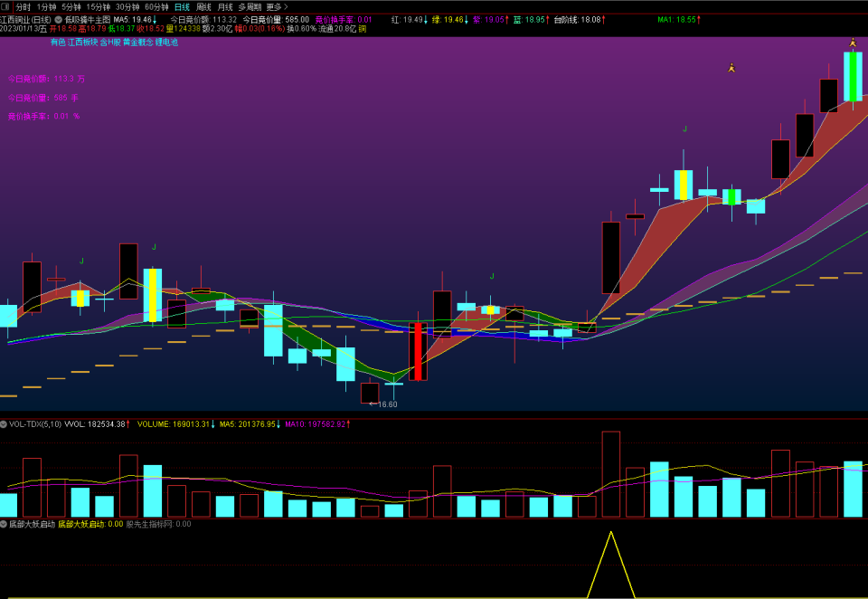This screenshot has height=599, width=868.
Task: Click the 2023/01/13/五 date text
Action: point(24,29)
